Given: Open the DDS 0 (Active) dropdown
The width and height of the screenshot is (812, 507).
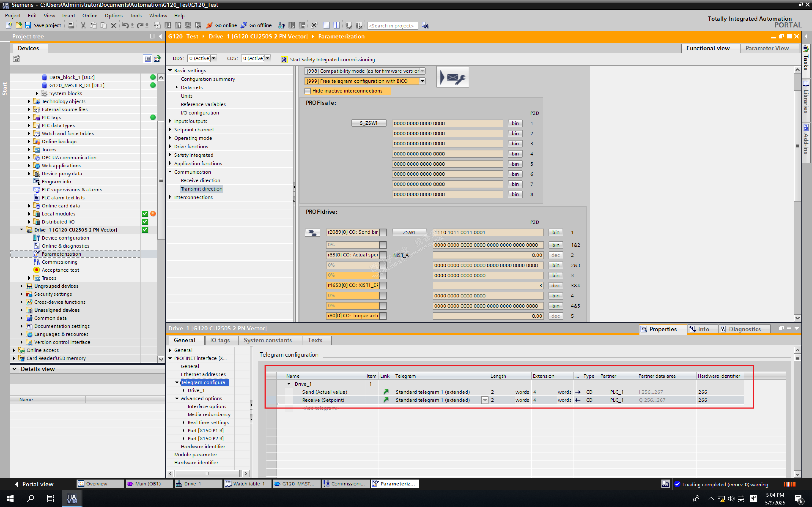Looking at the screenshot, I should (x=214, y=58).
